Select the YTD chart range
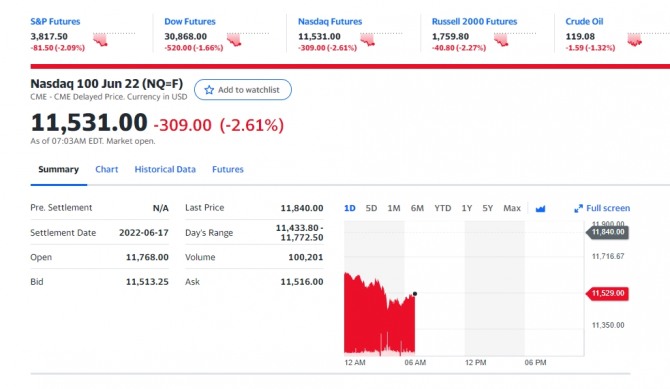The image size is (670, 389). point(443,208)
